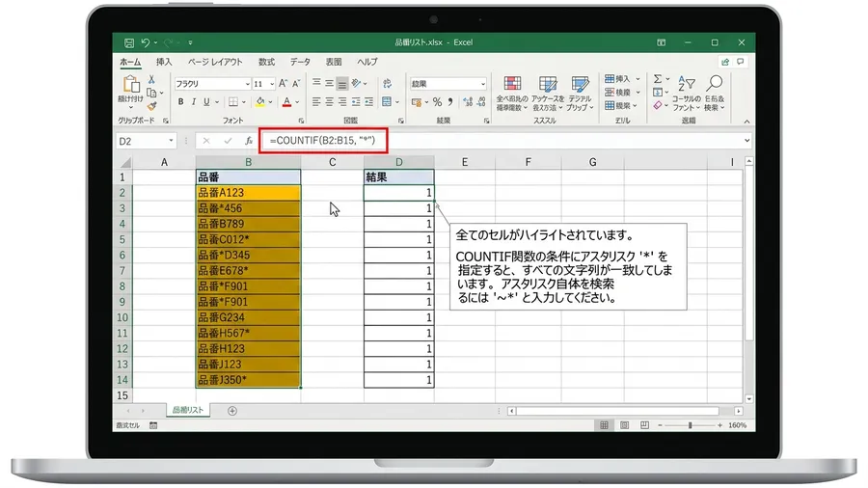868x488 pixels.
Task: Click the Paste clipboard icon
Action: point(131,84)
